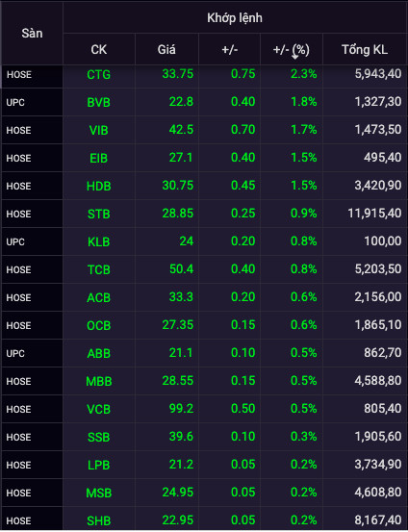Click the sort arrow on +/- (%) column
The height and width of the screenshot is (532, 408).
tap(295, 57)
